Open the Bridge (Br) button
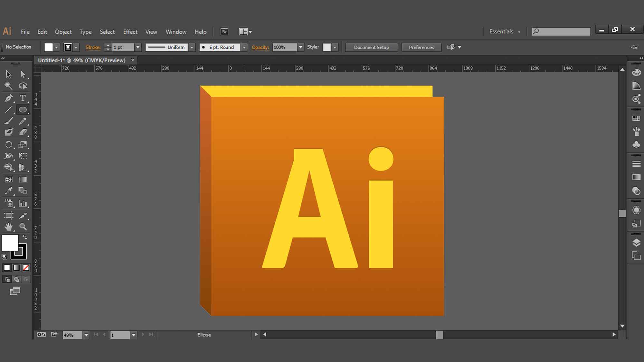644x362 pixels. (224, 32)
